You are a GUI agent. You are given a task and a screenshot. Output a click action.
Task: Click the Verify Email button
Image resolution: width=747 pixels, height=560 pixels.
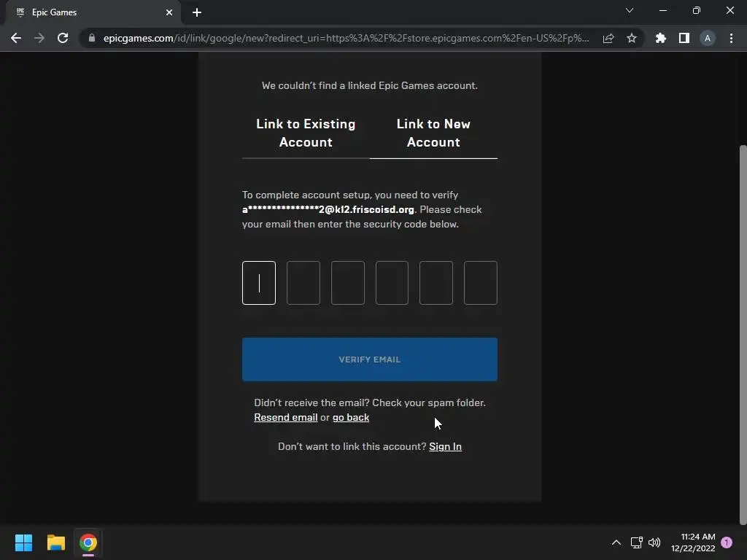[370, 359]
